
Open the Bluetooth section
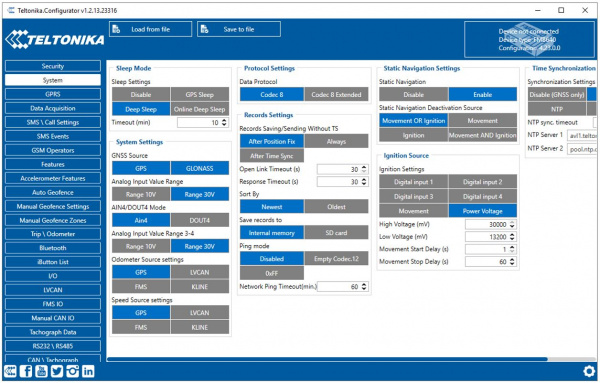[53, 248]
